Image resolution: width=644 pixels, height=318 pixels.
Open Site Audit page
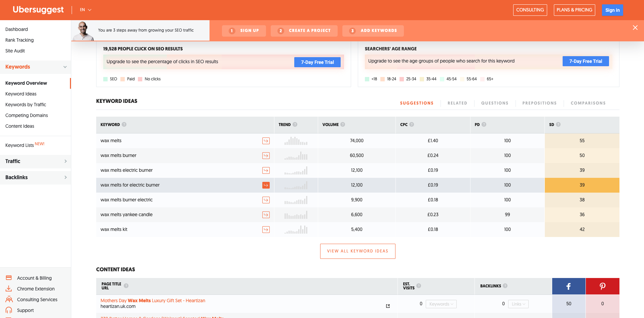coord(15,51)
